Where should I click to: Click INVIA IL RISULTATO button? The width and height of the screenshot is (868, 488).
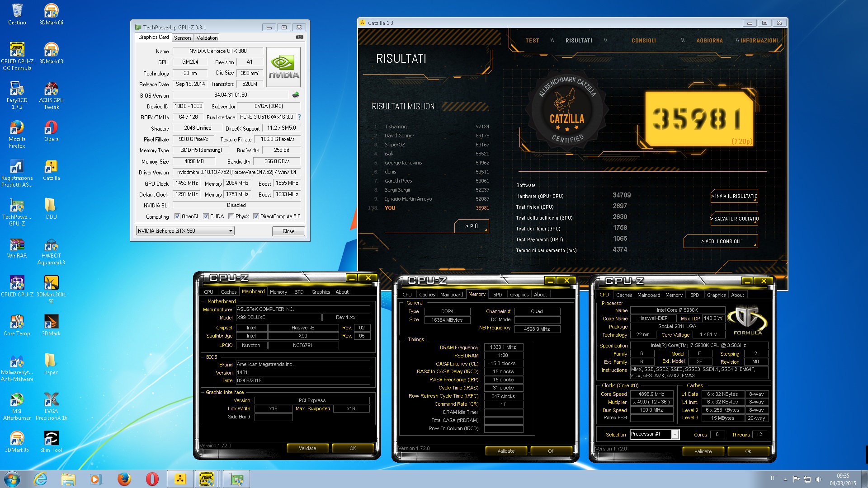(x=734, y=196)
